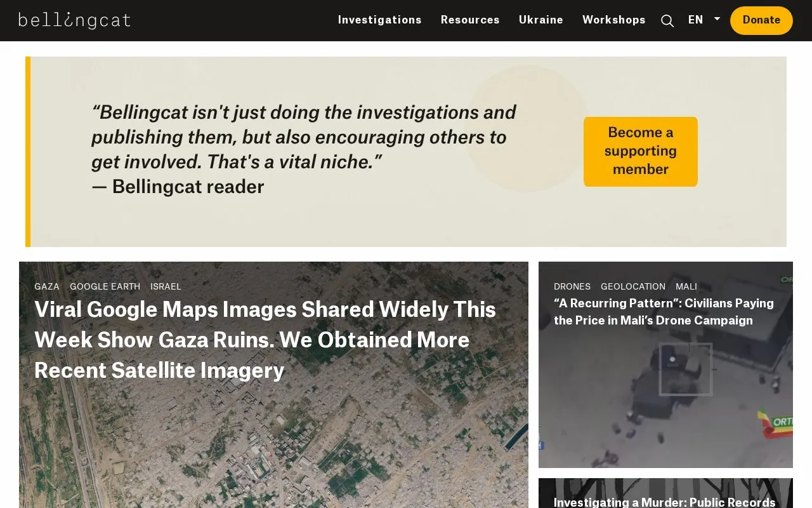The width and height of the screenshot is (812, 508).
Task: Open the Resources menu
Action: 470,20
